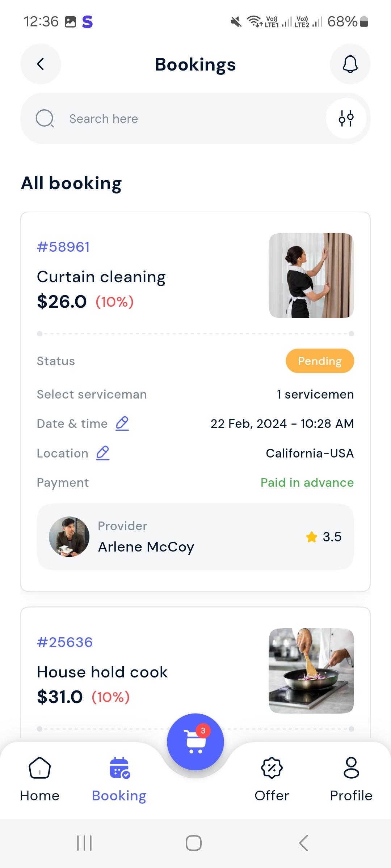View the House hold cook image
The height and width of the screenshot is (868, 391).
click(311, 671)
